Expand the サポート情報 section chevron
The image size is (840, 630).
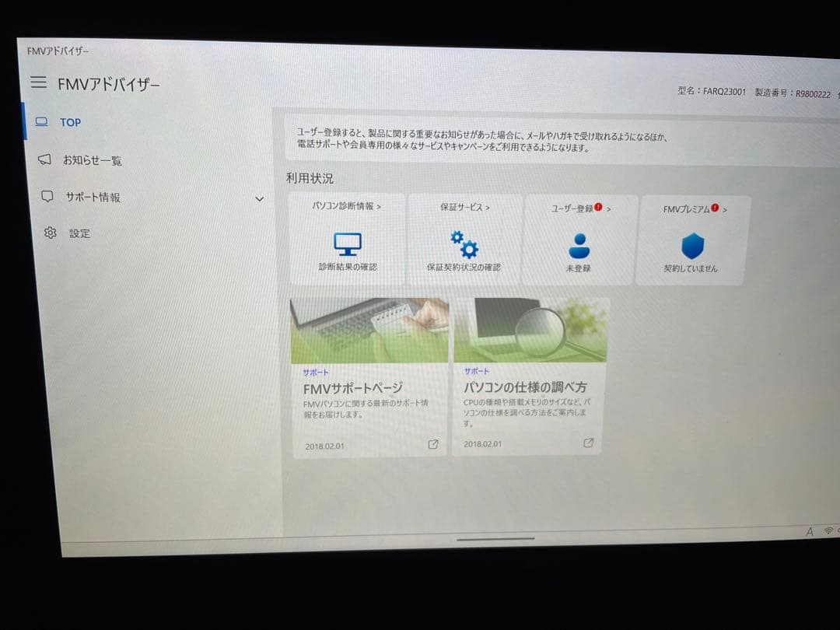pos(260,198)
